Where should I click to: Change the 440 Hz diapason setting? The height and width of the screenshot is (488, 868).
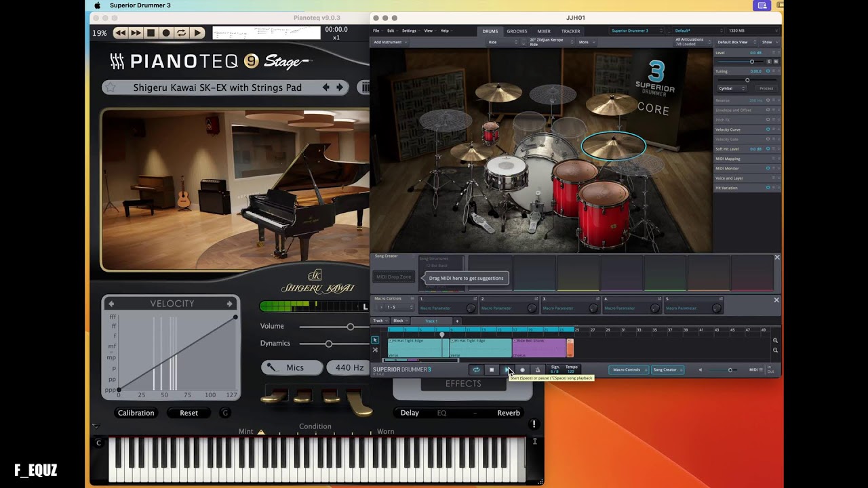pos(349,367)
